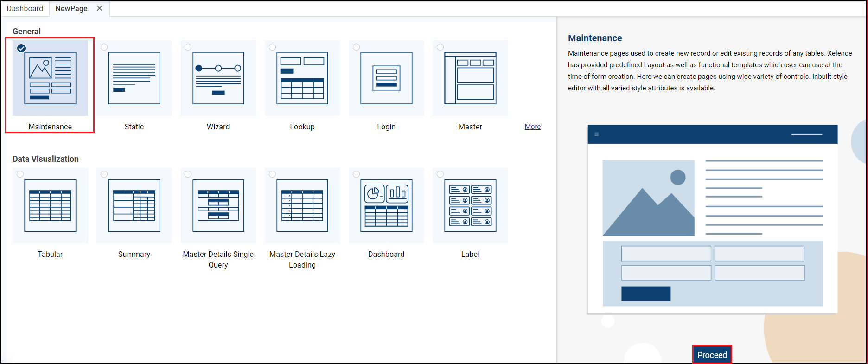Toggle the checked Maintenance radio button
The image size is (868, 364).
click(21, 48)
